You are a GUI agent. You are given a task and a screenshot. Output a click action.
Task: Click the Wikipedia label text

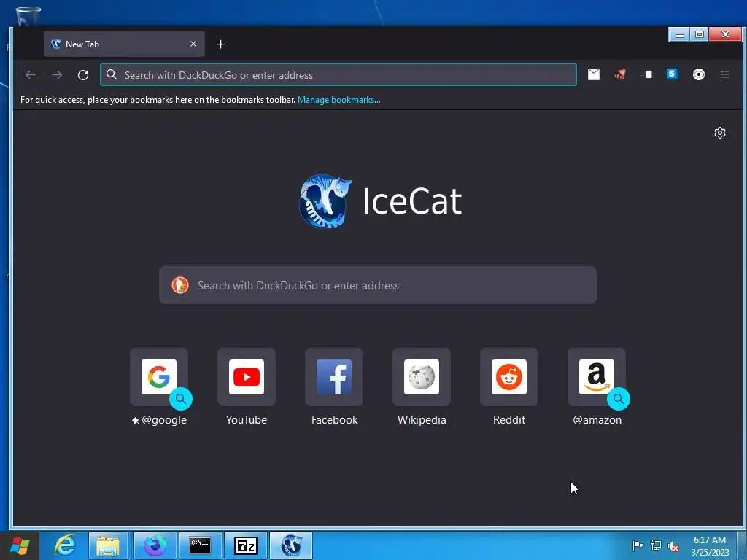[x=422, y=420]
